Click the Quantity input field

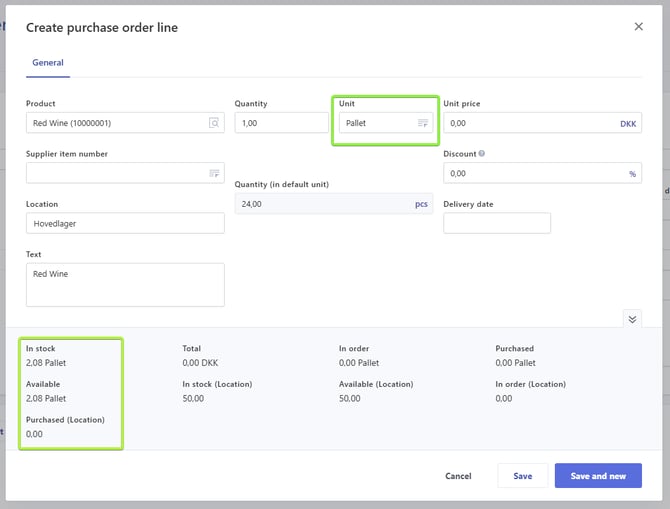[281, 123]
